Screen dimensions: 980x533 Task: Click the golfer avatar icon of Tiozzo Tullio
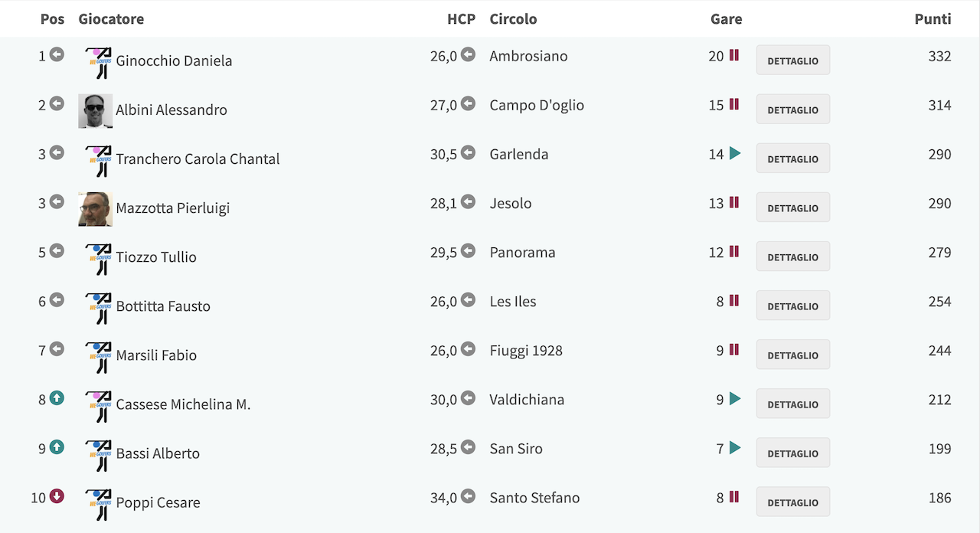point(98,258)
